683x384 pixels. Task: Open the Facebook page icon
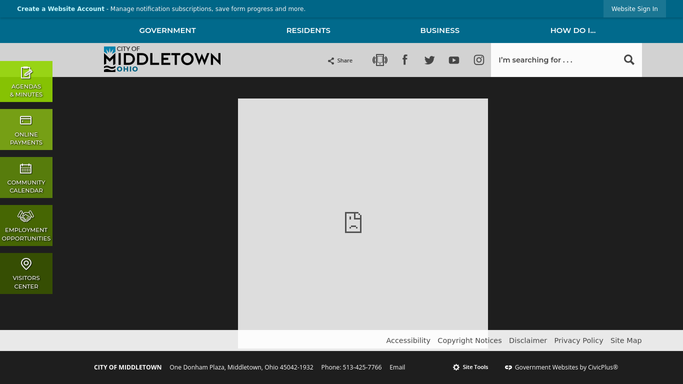coord(405,60)
